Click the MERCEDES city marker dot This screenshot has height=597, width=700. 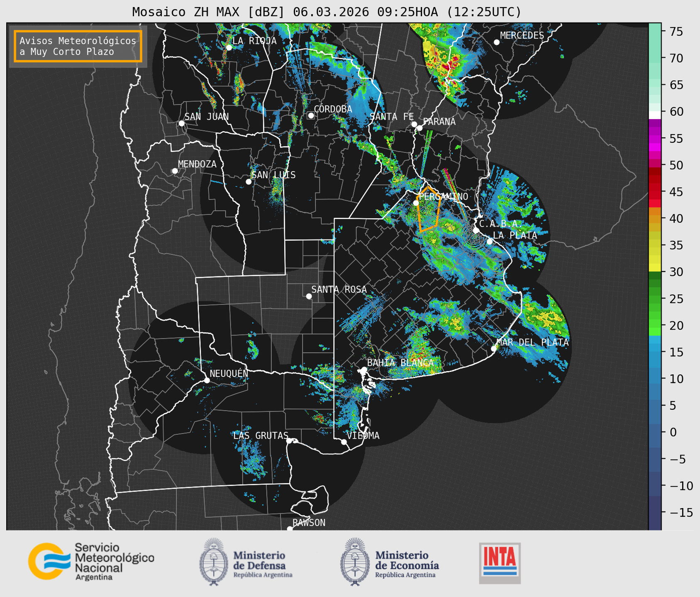497,42
